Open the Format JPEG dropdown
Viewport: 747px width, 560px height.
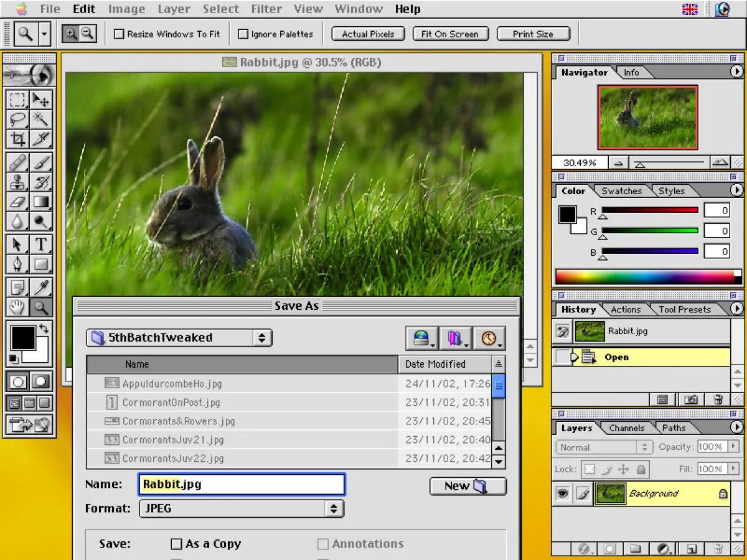pos(241,508)
